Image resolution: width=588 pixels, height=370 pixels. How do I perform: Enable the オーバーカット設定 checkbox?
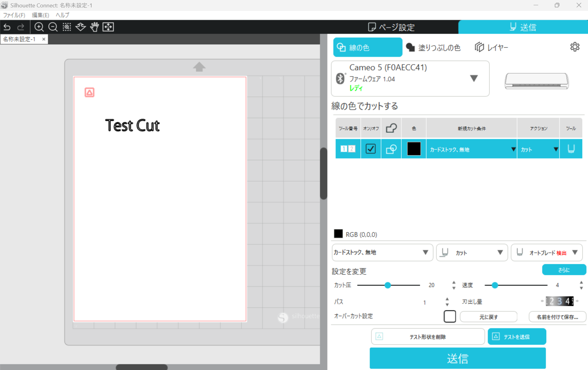(x=450, y=316)
